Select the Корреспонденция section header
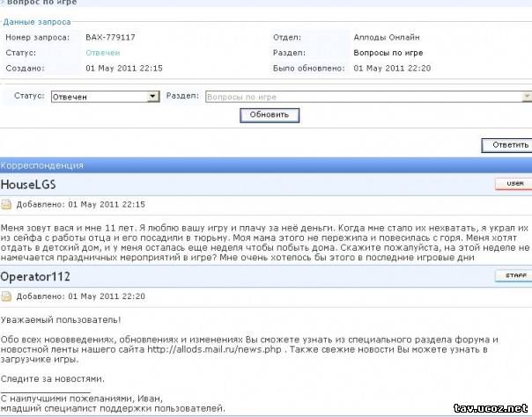The image size is (532, 417). (42, 165)
